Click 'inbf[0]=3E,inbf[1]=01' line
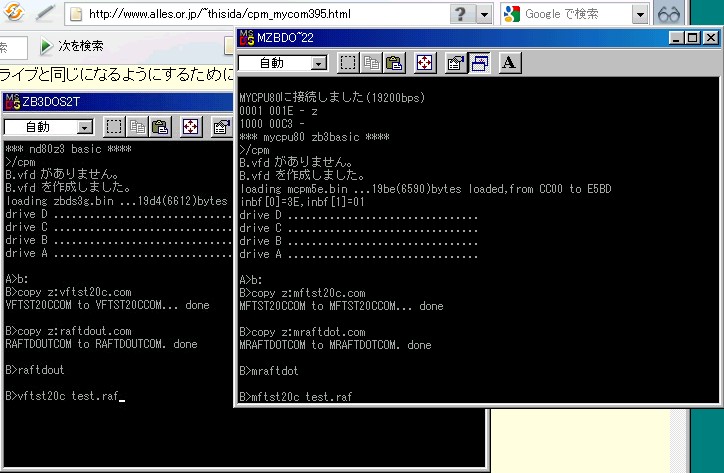Image resolution: width=724 pixels, height=473 pixels. tap(302, 201)
